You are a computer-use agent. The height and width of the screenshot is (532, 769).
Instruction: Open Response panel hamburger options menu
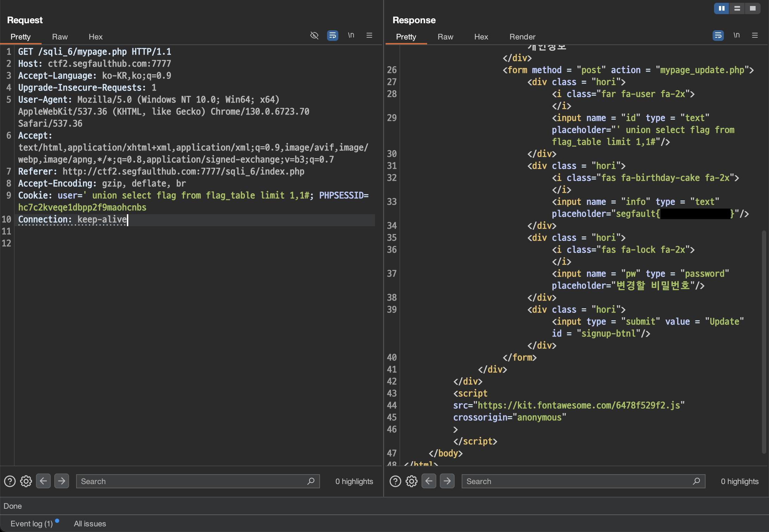point(755,35)
